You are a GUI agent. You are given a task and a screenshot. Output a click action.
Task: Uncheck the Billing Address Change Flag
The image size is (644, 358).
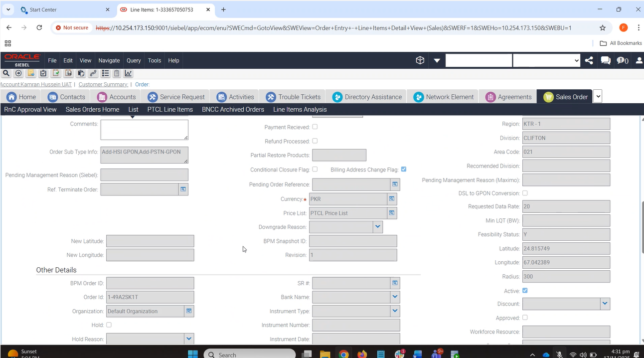tap(404, 170)
